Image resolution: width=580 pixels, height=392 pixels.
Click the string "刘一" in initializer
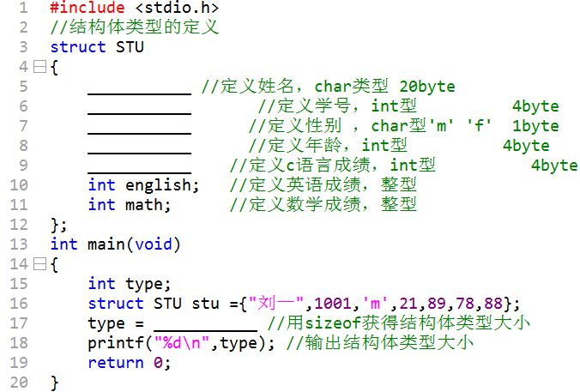click(276, 304)
